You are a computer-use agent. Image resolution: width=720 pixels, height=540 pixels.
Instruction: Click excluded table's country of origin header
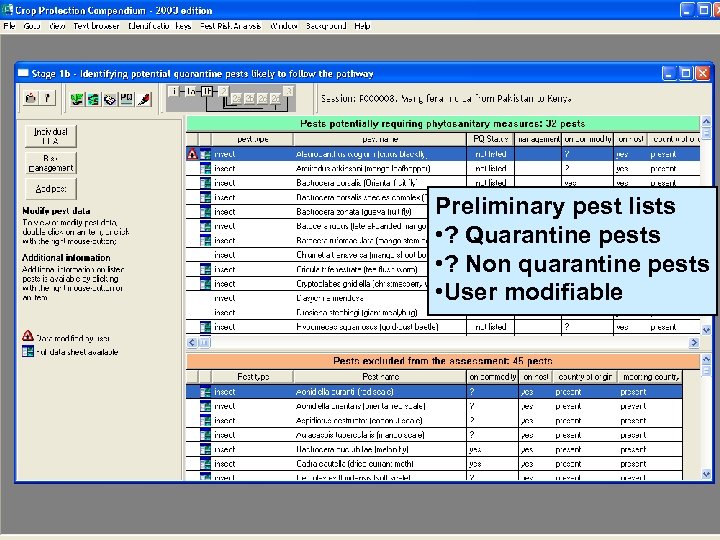(585, 377)
